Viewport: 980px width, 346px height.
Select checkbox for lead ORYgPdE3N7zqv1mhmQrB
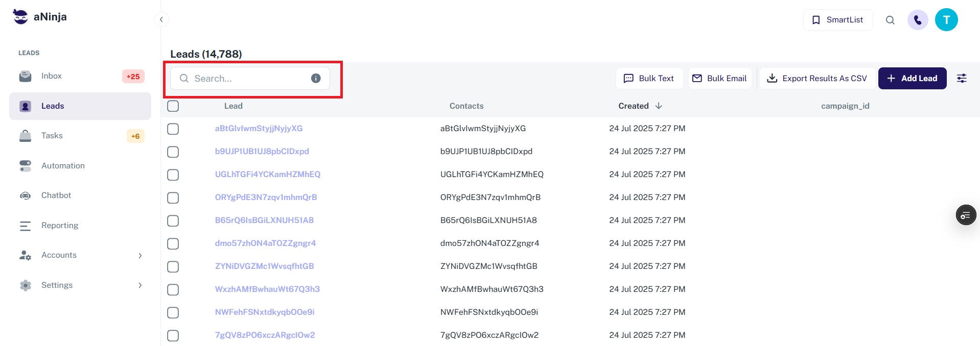coord(173,197)
